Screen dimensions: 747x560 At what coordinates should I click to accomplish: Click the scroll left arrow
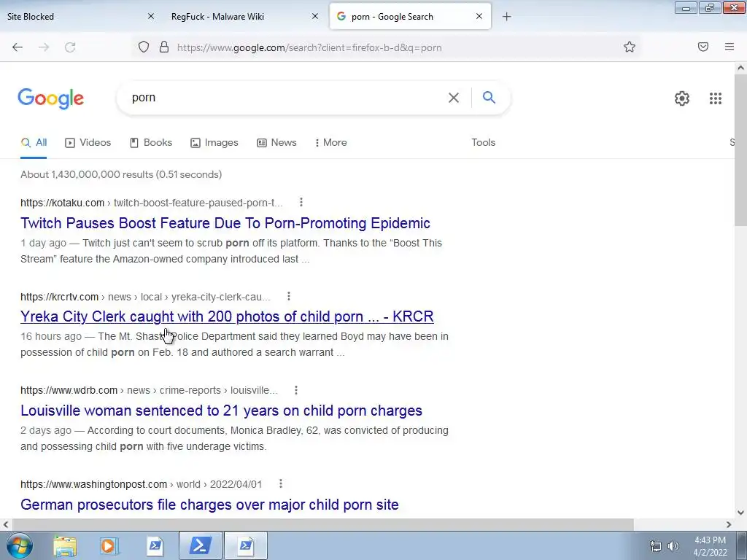pos(6,524)
